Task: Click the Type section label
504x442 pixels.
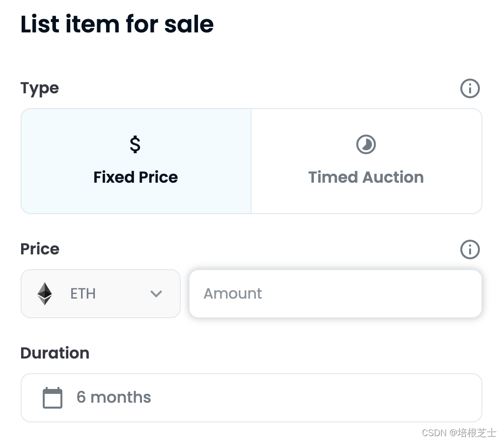Action: pyautogui.click(x=39, y=88)
